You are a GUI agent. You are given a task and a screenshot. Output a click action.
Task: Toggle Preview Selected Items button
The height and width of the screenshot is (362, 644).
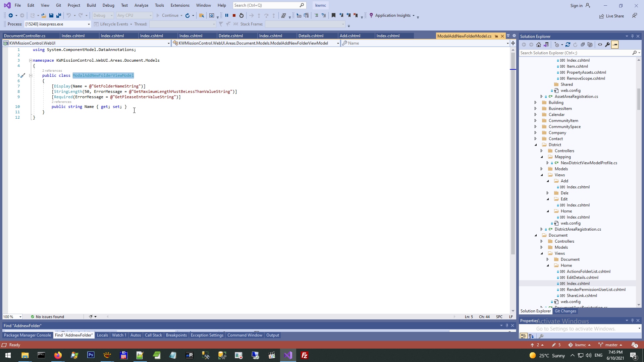pos(615,45)
